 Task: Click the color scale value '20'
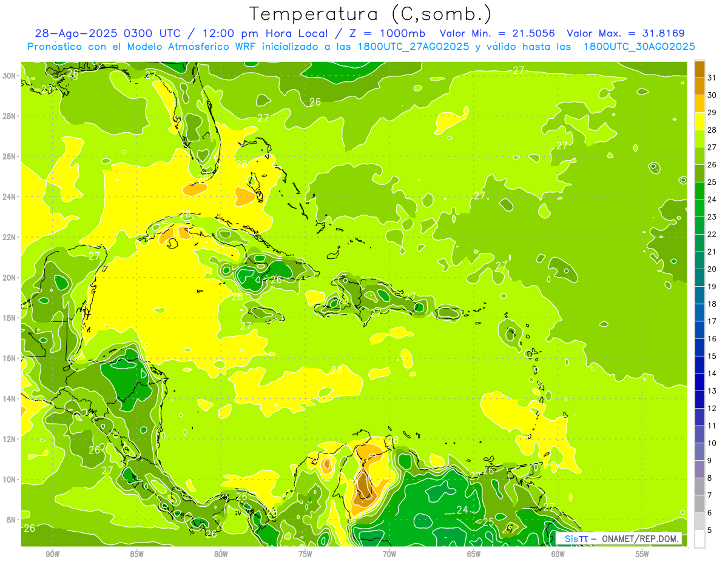tap(712, 269)
